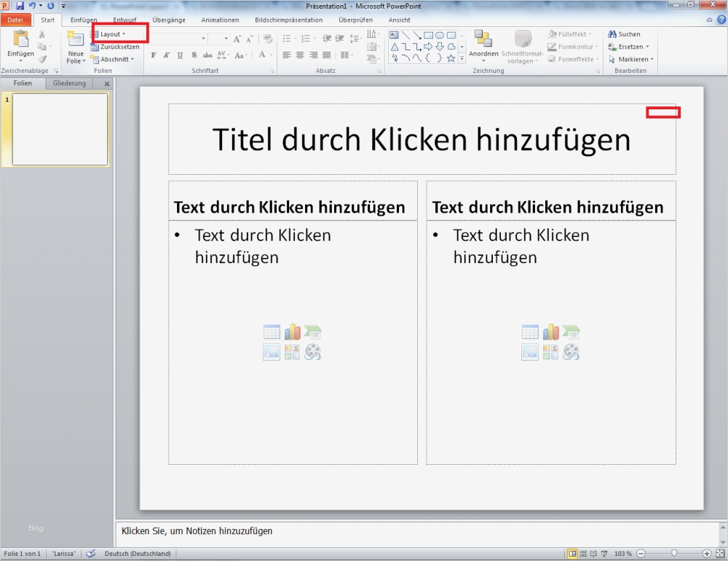This screenshot has width=728, height=561.
Task: Select the Ersetzen (replace) tool
Action: pos(629,46)
